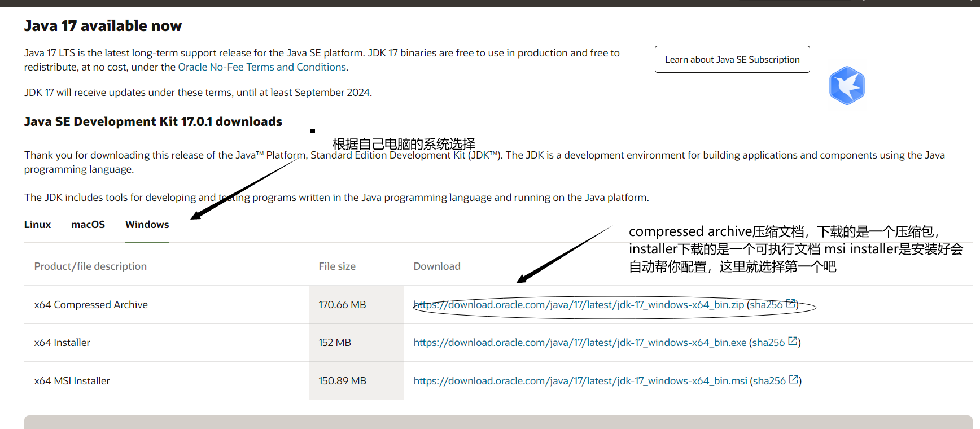Click the Download column header
The width and height of the screenshot is (980, 429).
click(437, 266)
